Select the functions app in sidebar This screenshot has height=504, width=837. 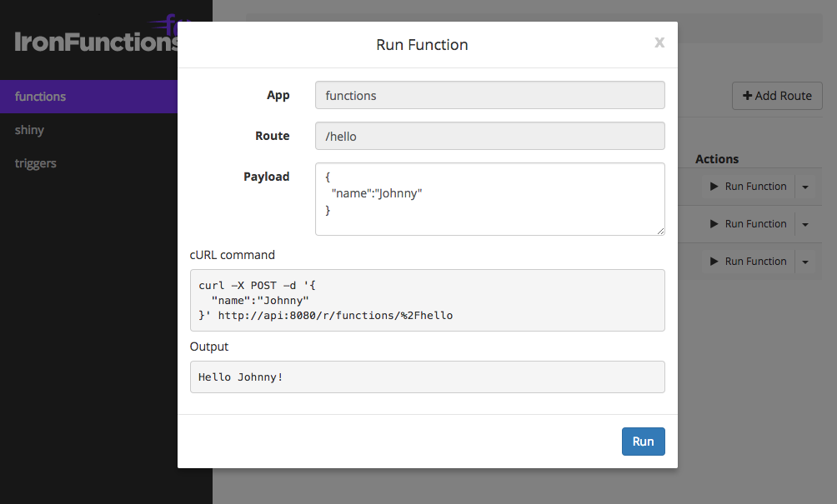point(40,97)
